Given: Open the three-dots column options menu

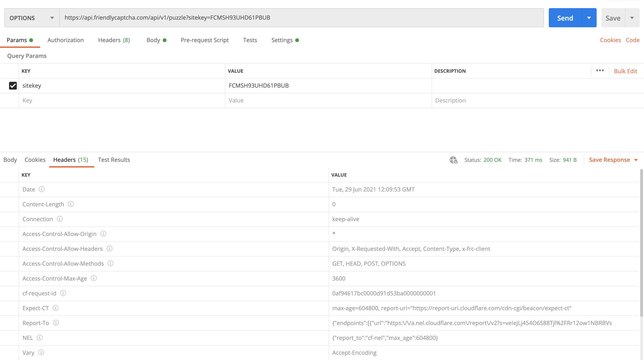Looking at the screenshot, I should point(600,71).
